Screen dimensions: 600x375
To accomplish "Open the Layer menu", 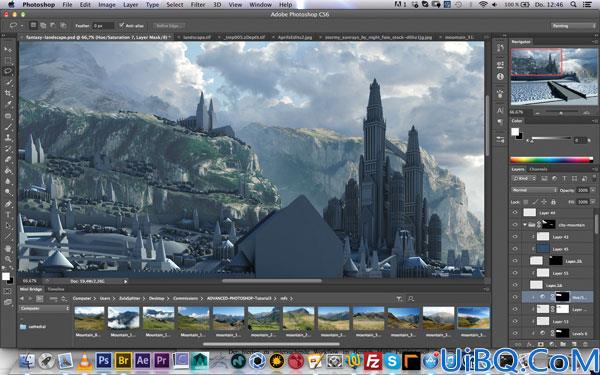I will pos(130,5).
